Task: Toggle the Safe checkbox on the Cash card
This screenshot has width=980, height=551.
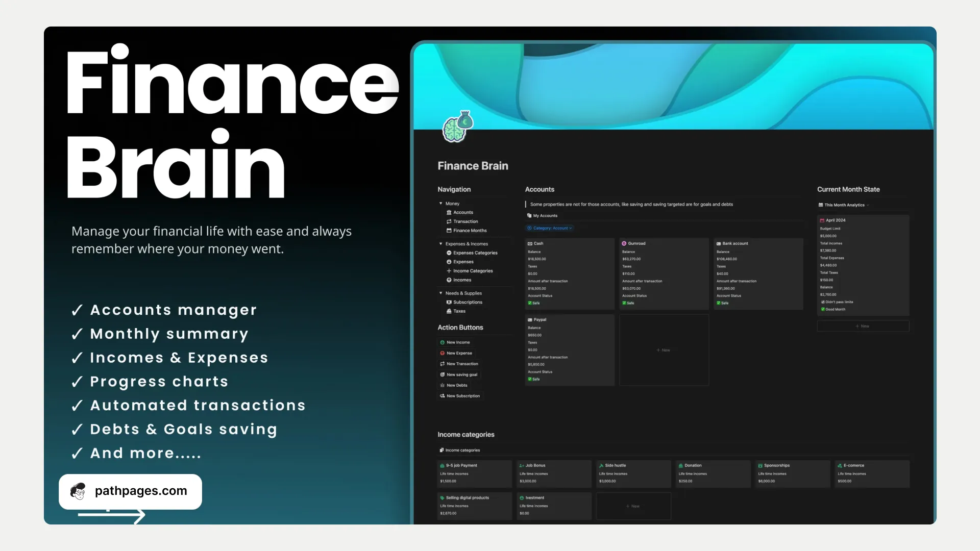Action: pos(530,304)
